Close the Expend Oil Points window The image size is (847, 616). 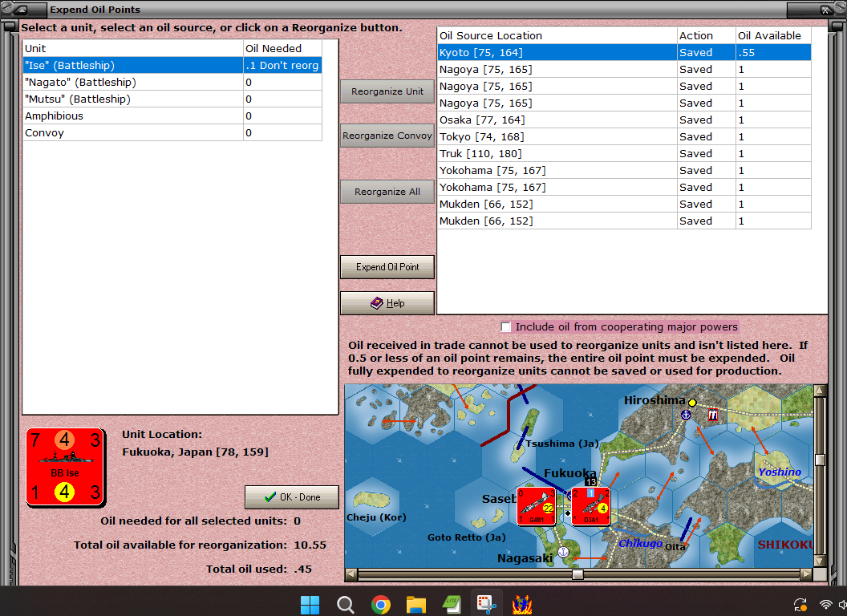tap(825, 10)
